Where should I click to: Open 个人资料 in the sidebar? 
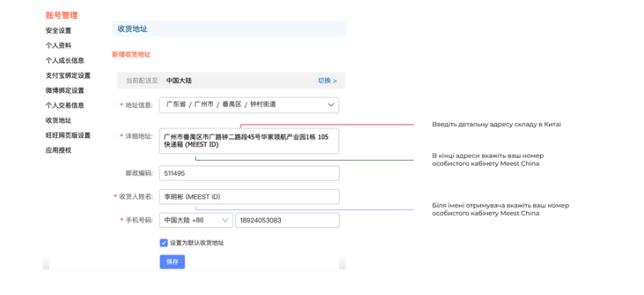coord(58,46)
